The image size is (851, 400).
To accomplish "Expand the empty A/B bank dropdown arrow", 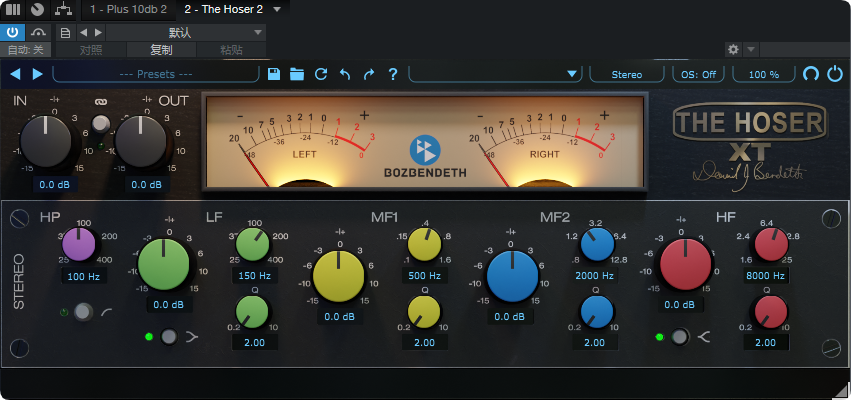I will tap(571, 74).
